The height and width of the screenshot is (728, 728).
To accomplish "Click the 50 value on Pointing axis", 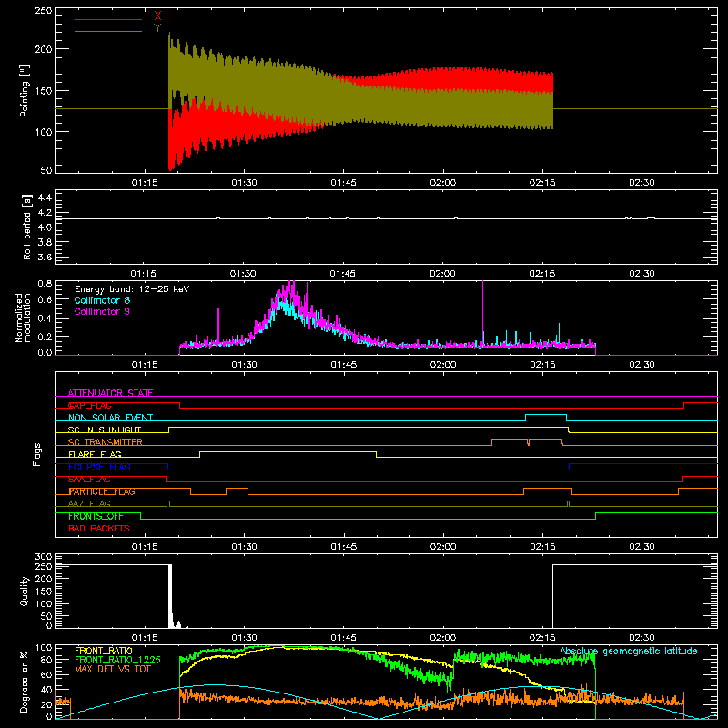I will tap(46, 170).
